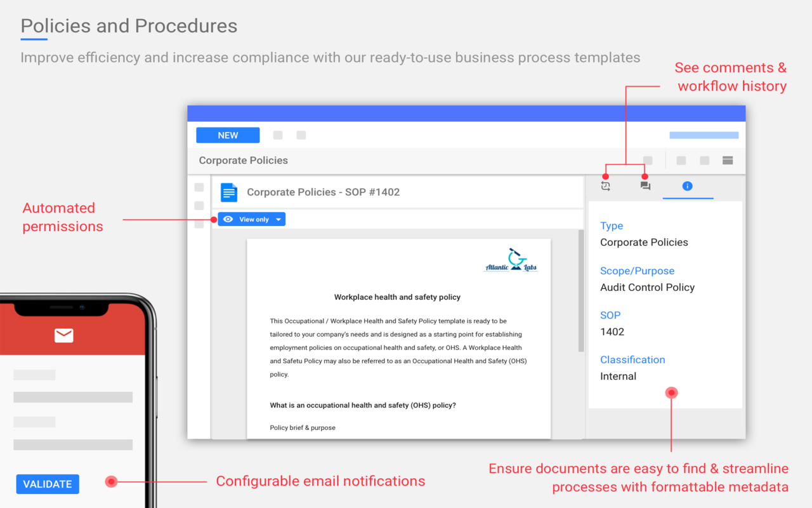812x508 pixels.
Task: Open the workflow history tab
Action: pyautogui.click(x=605, y=185)
